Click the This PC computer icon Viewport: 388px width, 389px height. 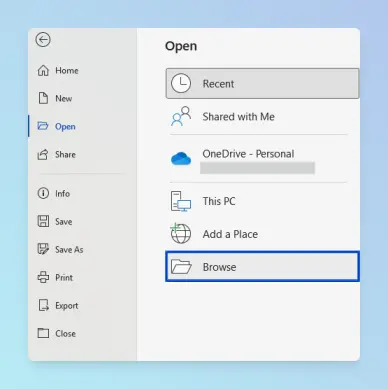pos(181,201)
